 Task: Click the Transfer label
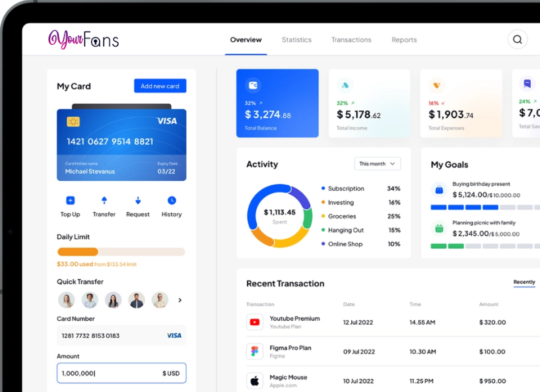pyautogui.click(x=104, y=214)
